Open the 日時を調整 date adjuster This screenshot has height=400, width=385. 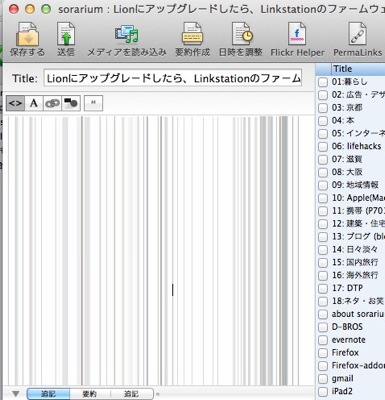pos(241,34)
